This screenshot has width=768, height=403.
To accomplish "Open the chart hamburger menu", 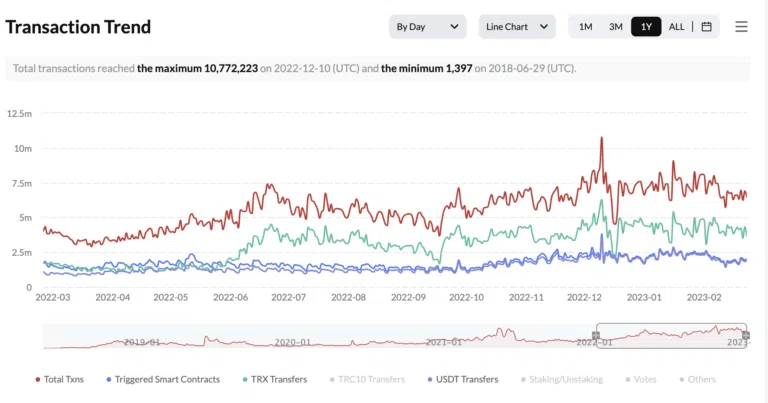I will pos(741,27).
